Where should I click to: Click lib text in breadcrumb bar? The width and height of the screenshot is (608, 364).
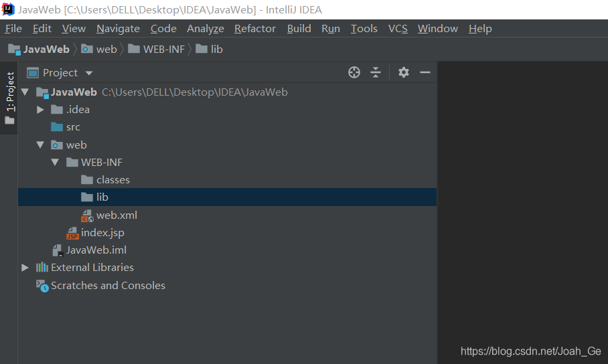click(x=217, y=50)
